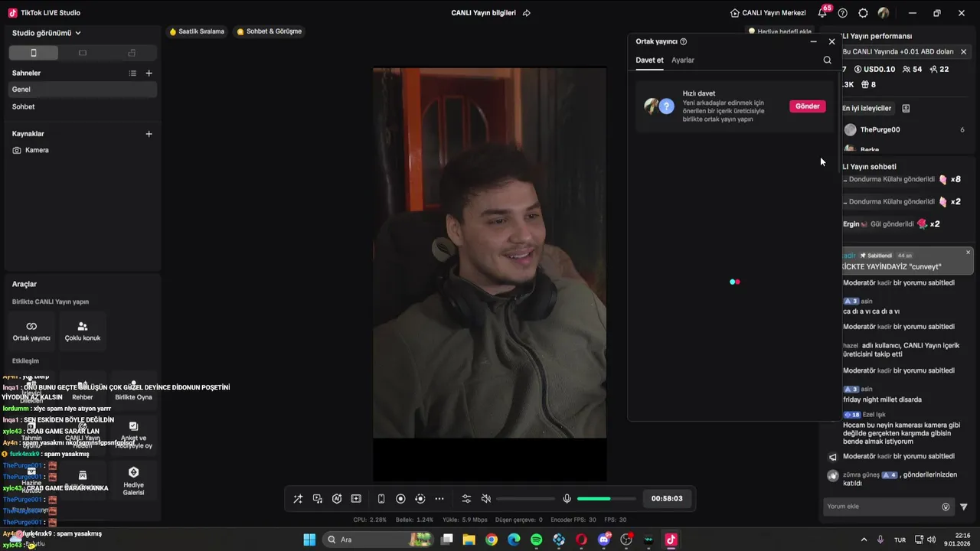Screen dimensions: 980x551
Task: Select viewer ThePurge00 in top viewers
Action: (x=903, y=130)
